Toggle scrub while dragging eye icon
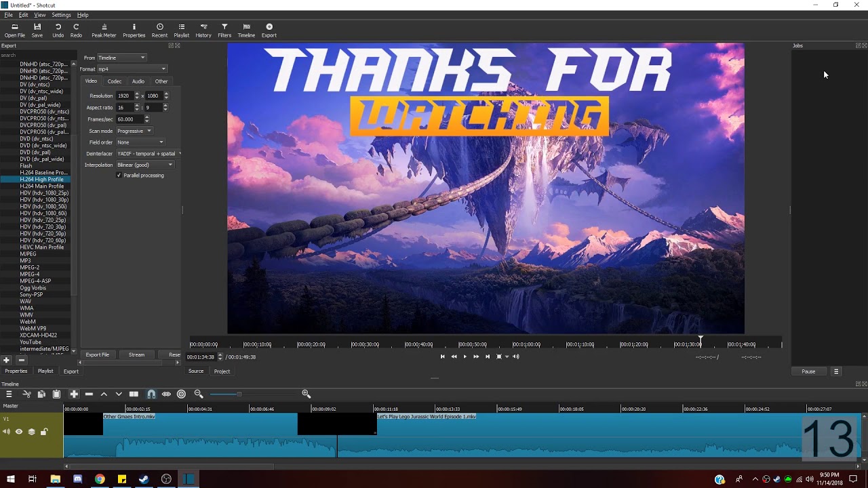The image size is (868, 488). (166, 394)
